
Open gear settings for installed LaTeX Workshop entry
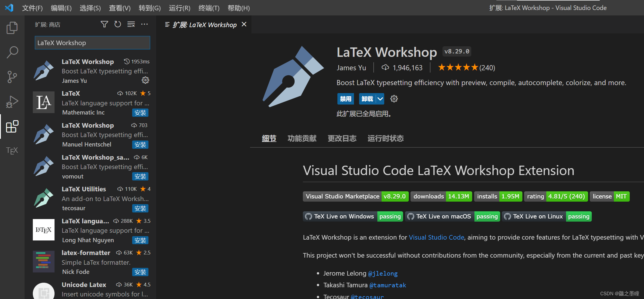coord(145,80)
